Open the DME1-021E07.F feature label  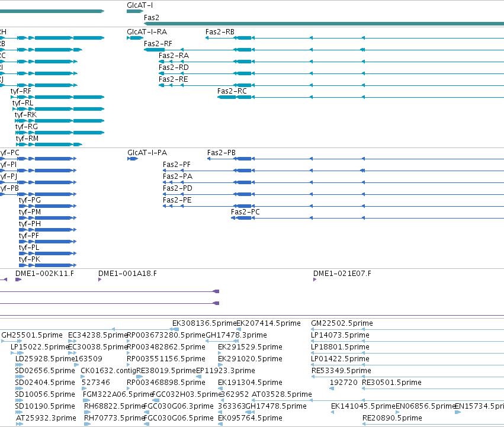tap(342, 274)
